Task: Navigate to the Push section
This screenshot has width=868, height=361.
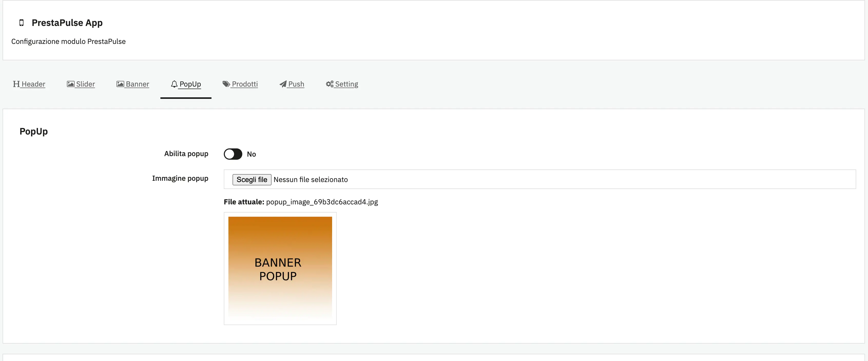Action: point(296,84)
